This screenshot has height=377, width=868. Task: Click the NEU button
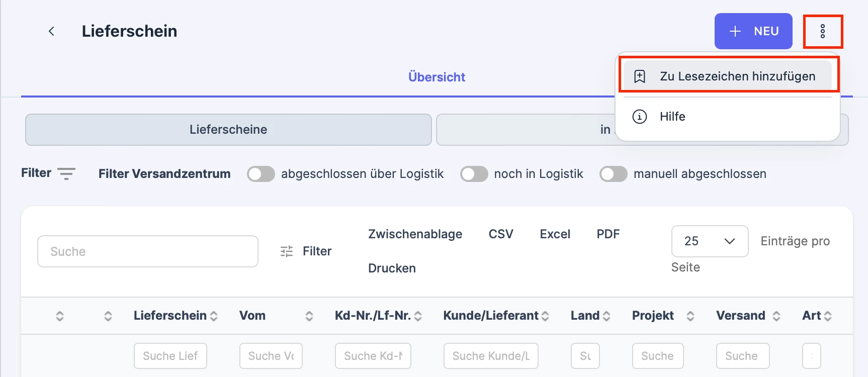pos(753,31)
